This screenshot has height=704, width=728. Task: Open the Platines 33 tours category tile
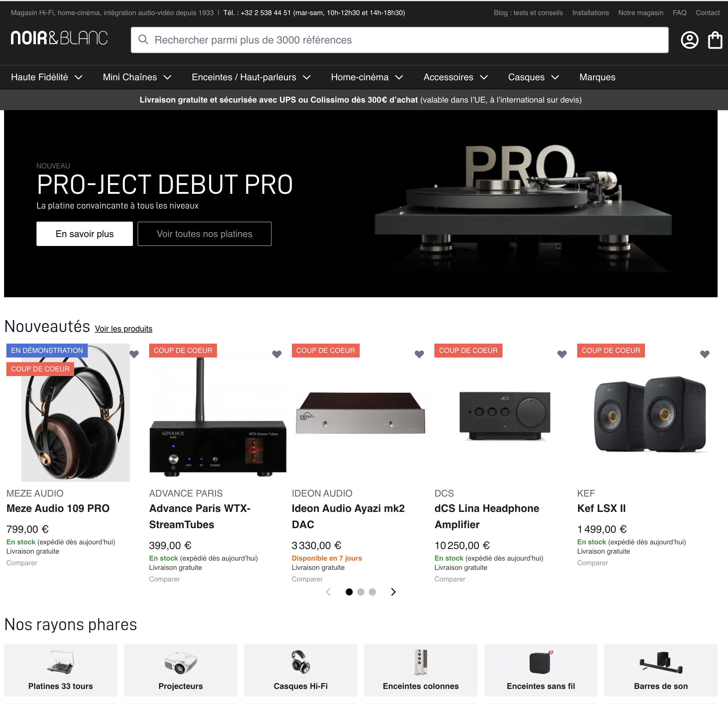61,670
